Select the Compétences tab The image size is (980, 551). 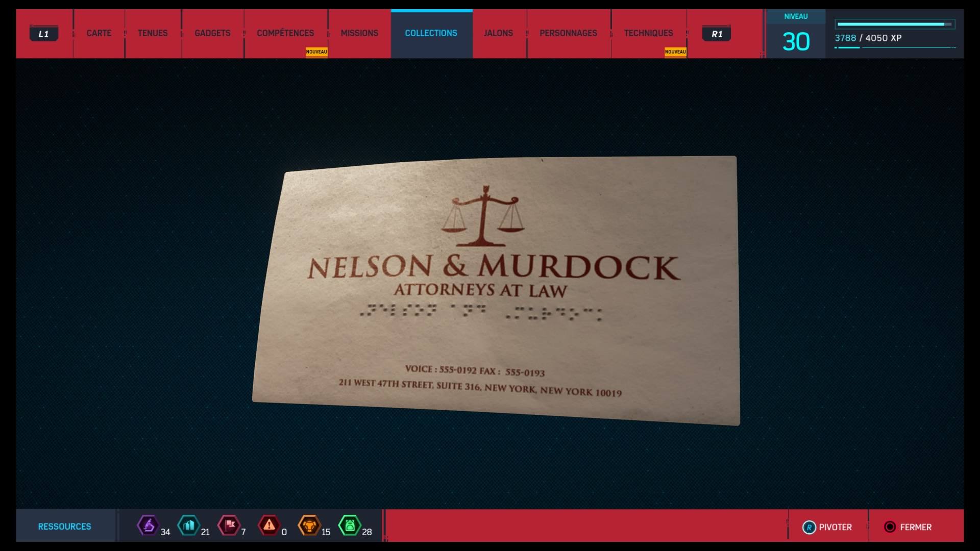[x=285, y=33]
